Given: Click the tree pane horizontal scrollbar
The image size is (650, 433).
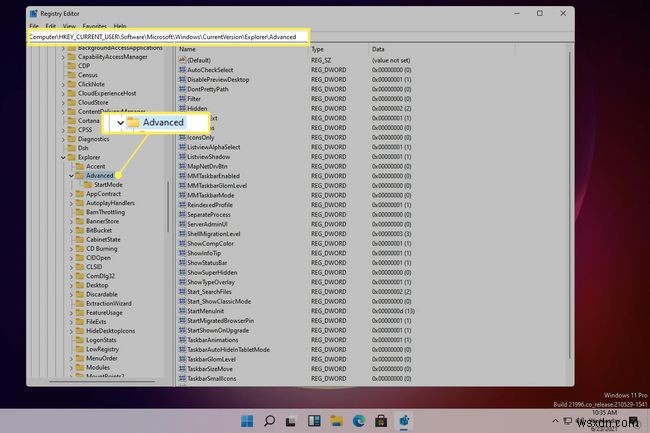Looking at the screenshot, I should coord(102,381).
